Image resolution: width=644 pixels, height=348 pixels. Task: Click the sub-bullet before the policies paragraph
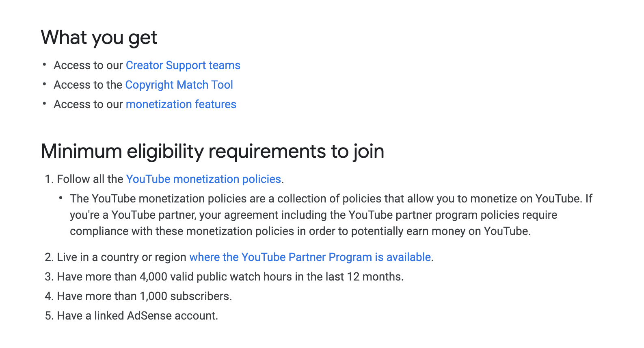pos(61,198)
